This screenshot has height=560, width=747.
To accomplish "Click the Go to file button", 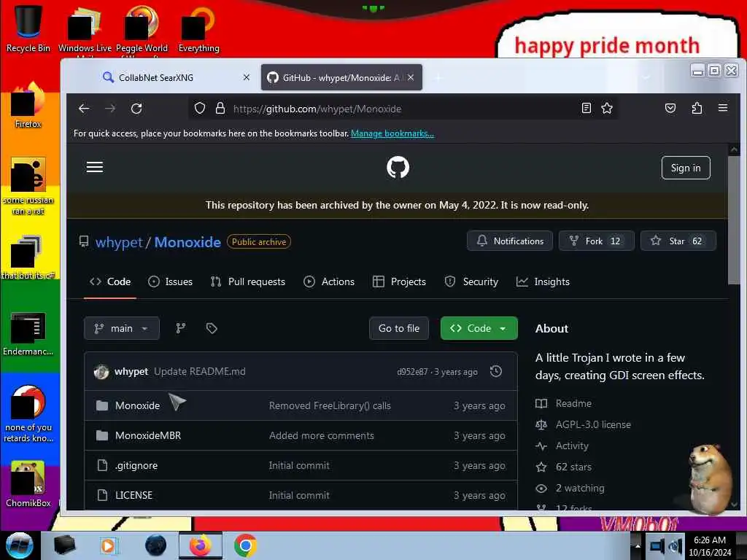I will (399, 329).
